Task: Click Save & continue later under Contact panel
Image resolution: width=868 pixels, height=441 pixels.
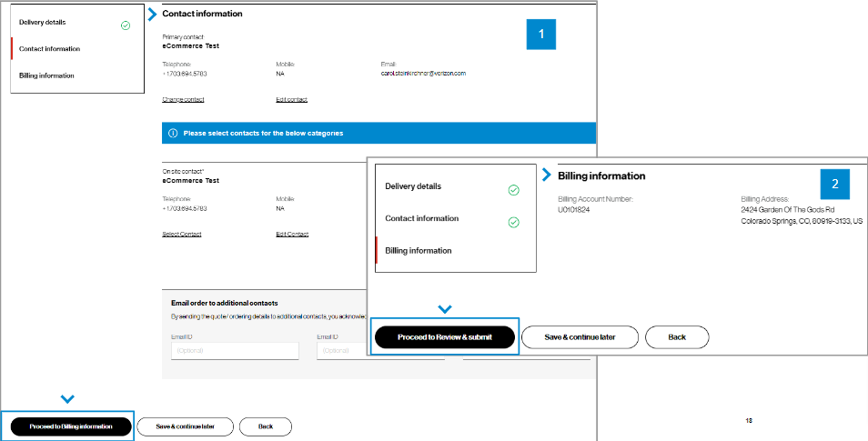Action: click(185, 426)
